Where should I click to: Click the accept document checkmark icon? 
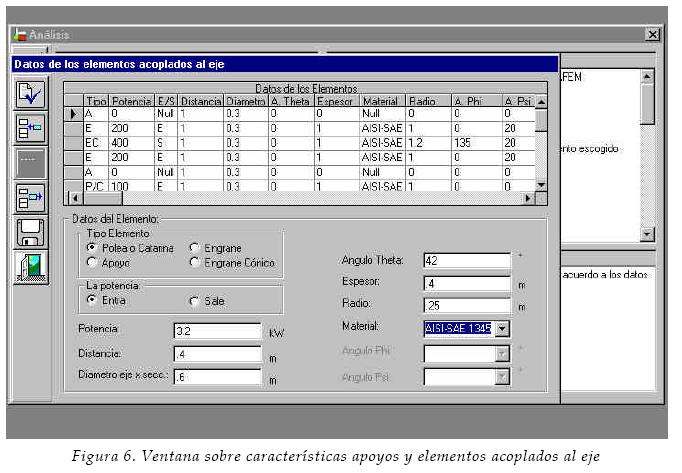tap(30, 93)
